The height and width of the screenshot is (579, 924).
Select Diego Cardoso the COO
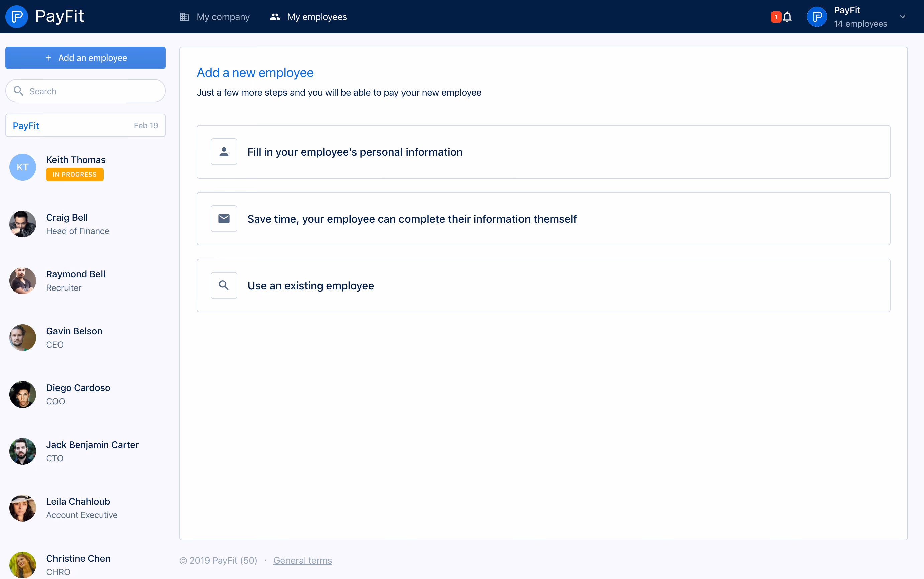tap(85, 394)
